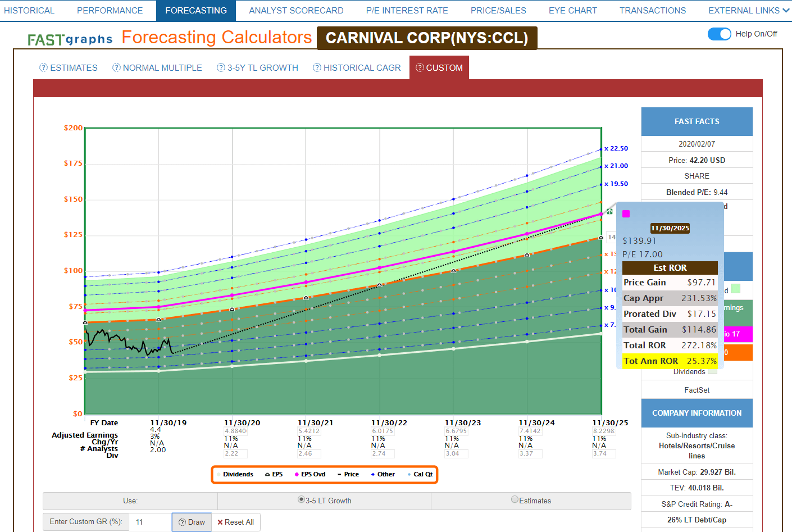
Task: Open the FORECASTING tab
Action: 196,11
